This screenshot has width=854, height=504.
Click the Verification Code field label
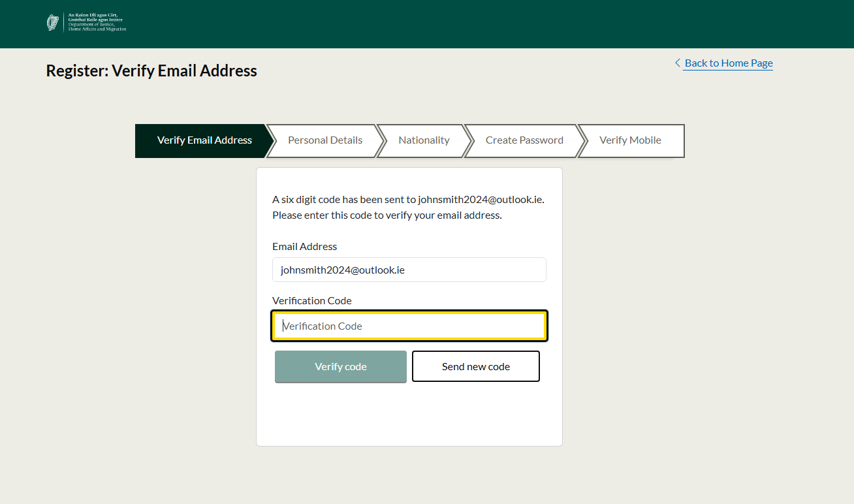click(x=312, y=300)
